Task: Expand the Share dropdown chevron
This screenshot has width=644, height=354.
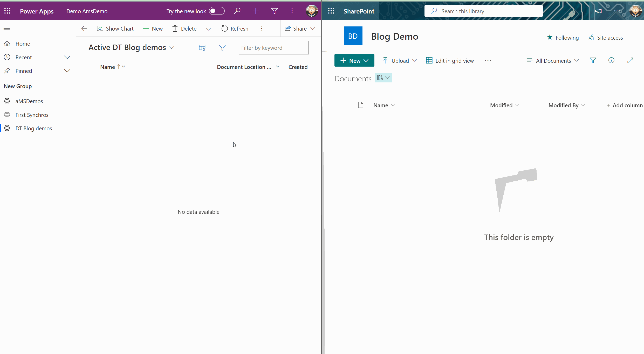Action: (x=313, y=29)
